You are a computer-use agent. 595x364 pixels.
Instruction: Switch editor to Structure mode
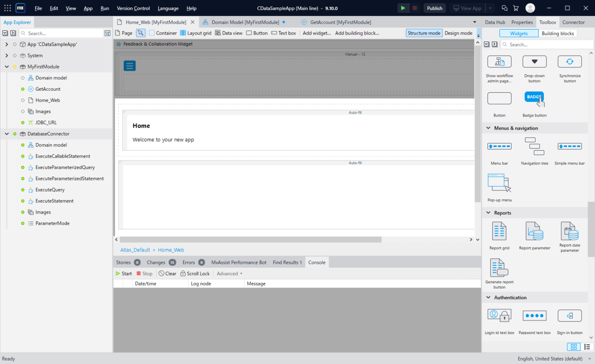coord(424,33)
